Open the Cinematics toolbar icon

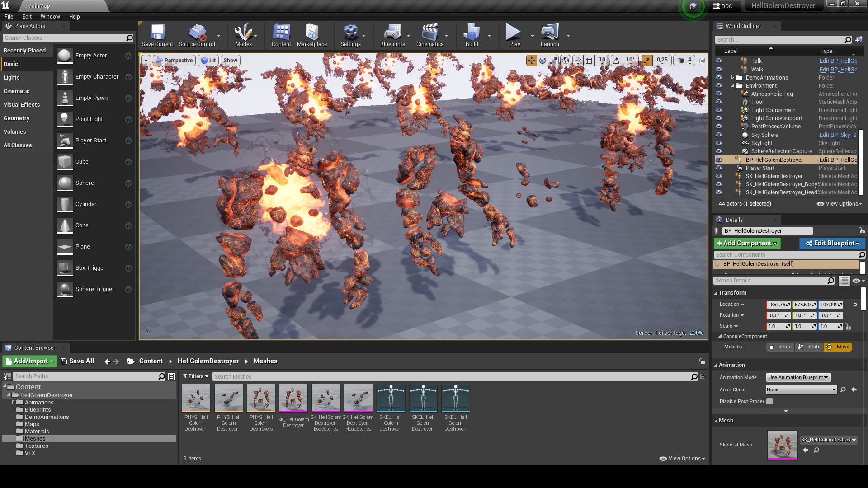pyautogui.click(x=430, y=35)
